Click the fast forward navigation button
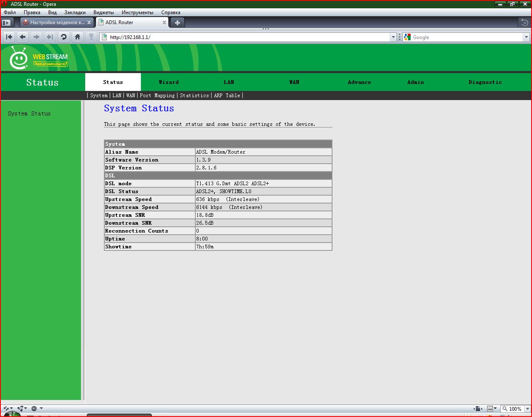Screen dimensions: 532x417 [x=50, y=37]
